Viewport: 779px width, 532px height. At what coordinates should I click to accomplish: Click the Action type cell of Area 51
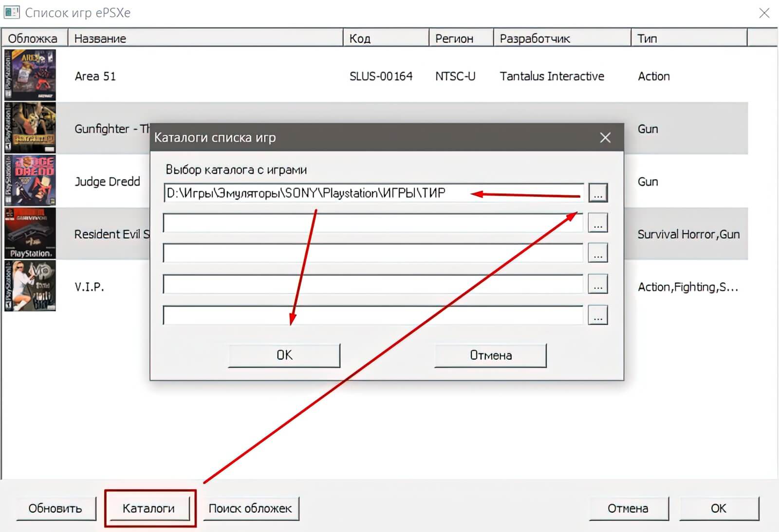point(654,76)
